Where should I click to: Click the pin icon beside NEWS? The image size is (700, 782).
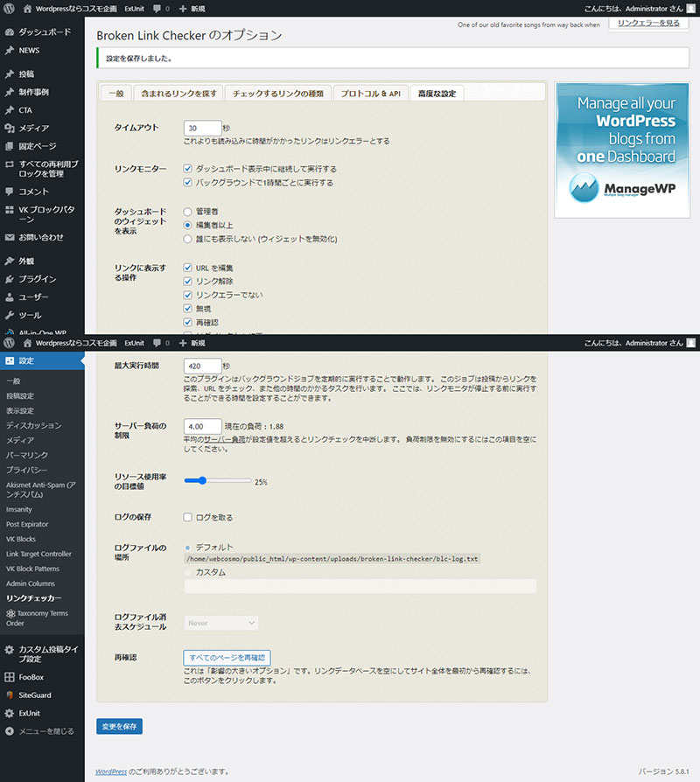click(x=10, y=50)
